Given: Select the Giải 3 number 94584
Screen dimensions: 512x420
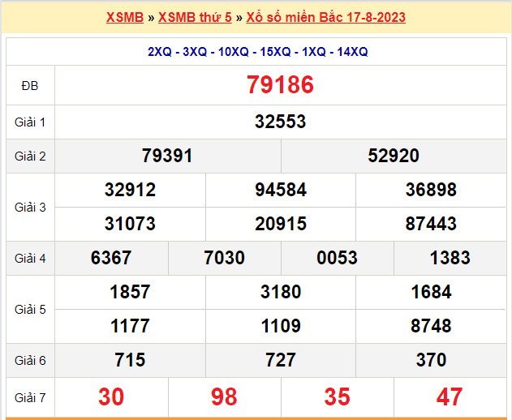Looking at the screenshot, I should (281, 190).
